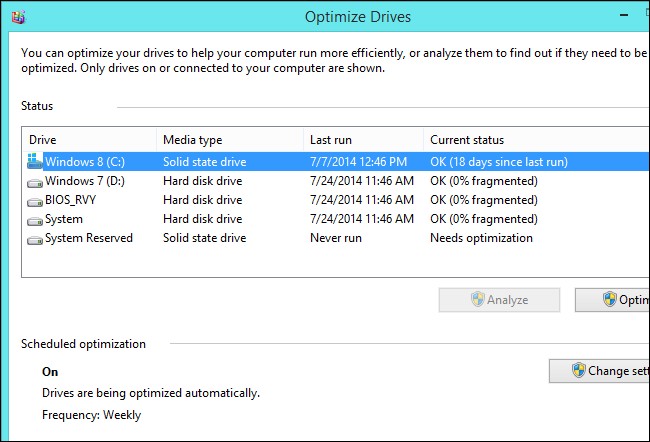The width and height of the screenshot is (650, 442).
Task: Minimize the Optimize Drives window
Action: (624, 15)
